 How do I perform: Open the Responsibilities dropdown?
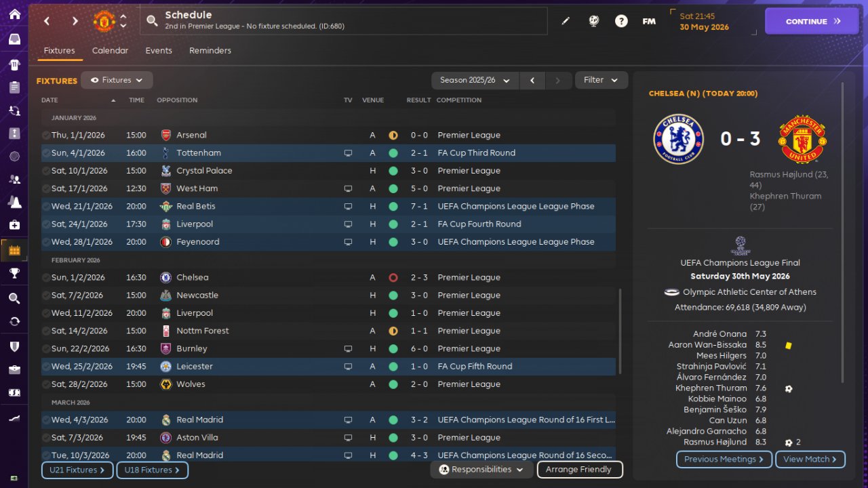click(481, 470)
